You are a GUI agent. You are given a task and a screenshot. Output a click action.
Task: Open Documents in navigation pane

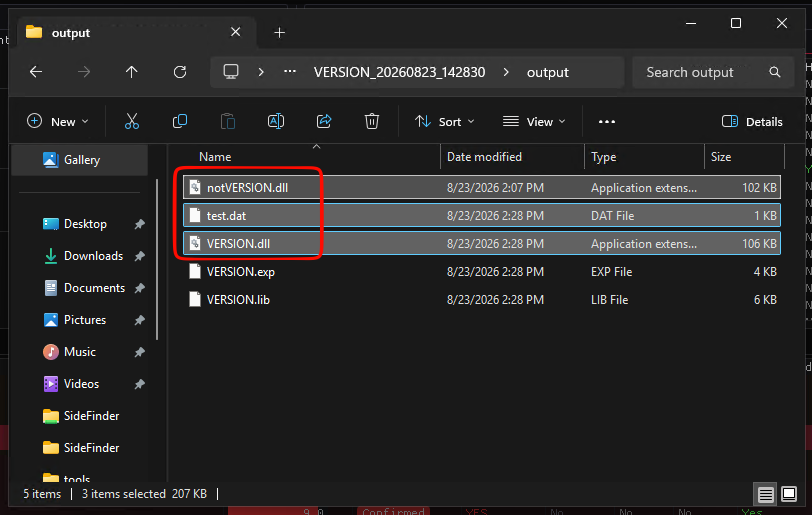(94, 289)
